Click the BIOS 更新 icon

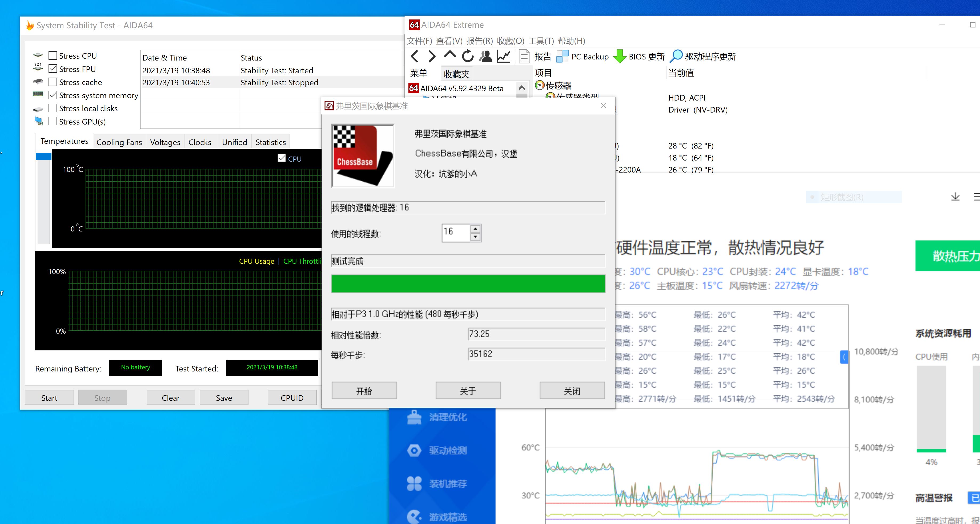click(x=620, y=56)
